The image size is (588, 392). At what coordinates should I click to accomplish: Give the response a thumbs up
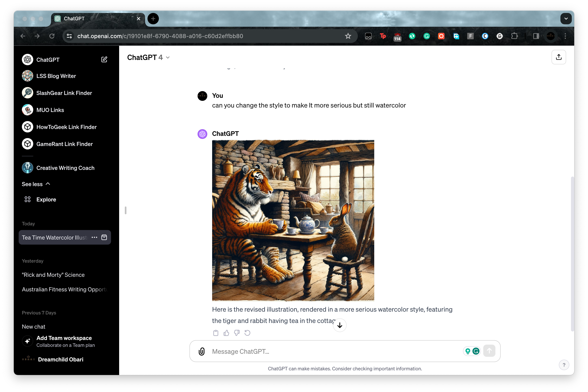(226, 333)
